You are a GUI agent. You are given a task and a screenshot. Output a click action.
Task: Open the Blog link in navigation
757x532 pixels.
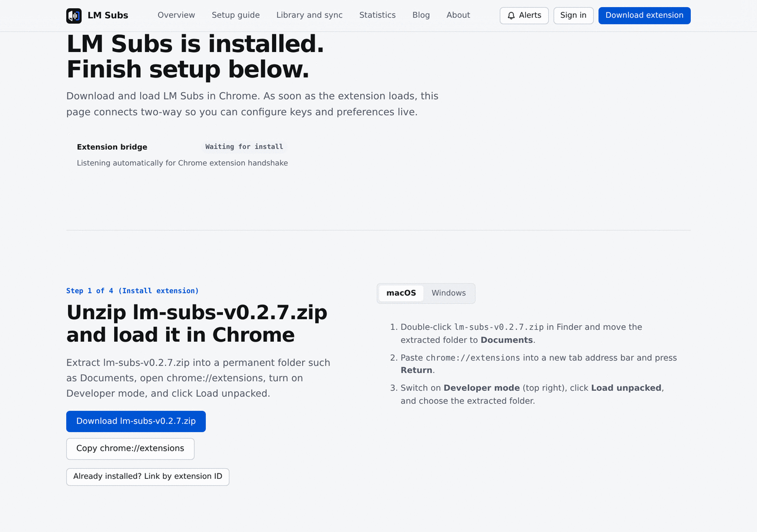click(x=421, y=15)
